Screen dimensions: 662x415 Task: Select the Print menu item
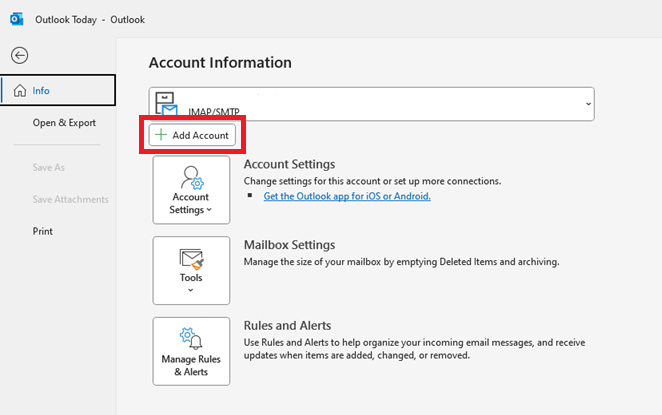coord(43,231)
